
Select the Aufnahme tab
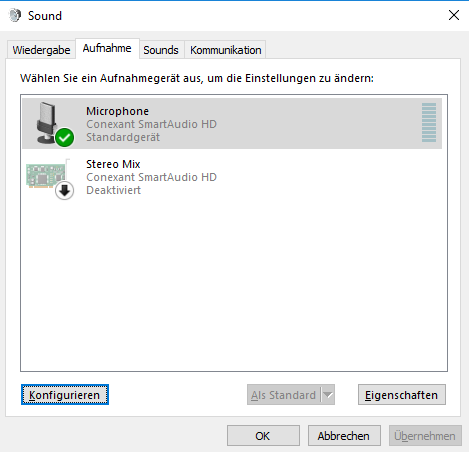tap(107, 49)
